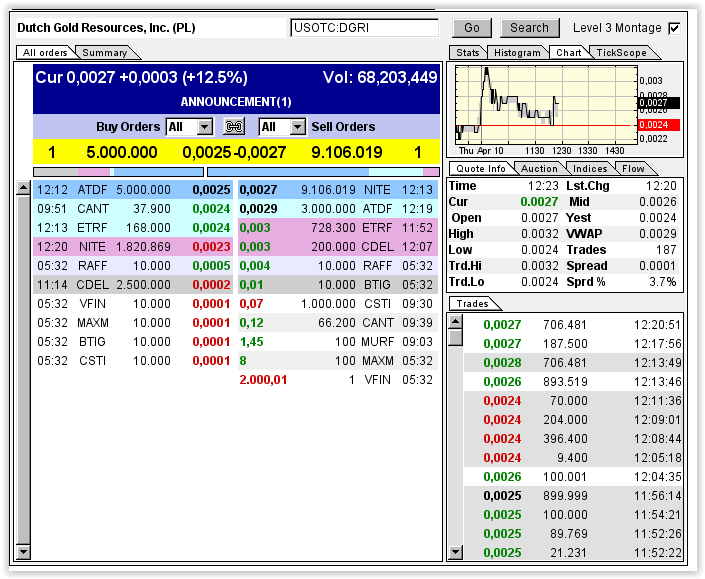Select the CSTI 0,0001 buy order row

(133, 361)
